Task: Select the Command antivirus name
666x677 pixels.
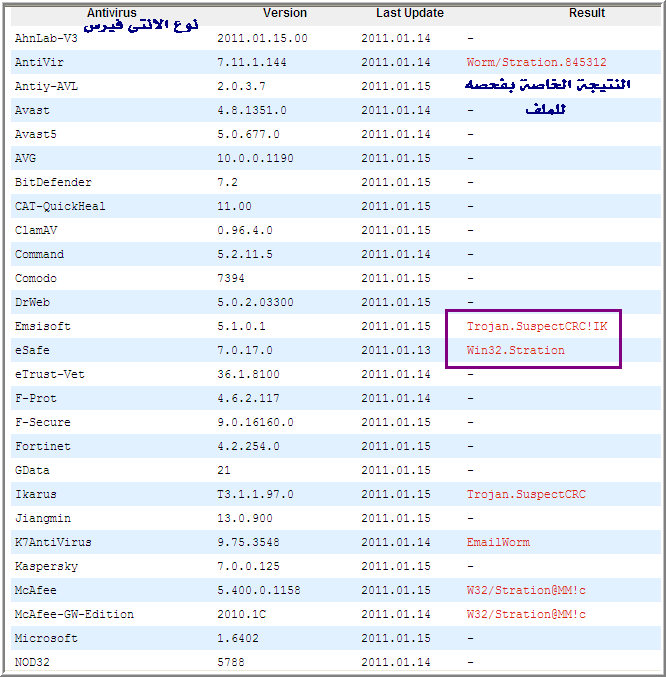Action: 39,254
